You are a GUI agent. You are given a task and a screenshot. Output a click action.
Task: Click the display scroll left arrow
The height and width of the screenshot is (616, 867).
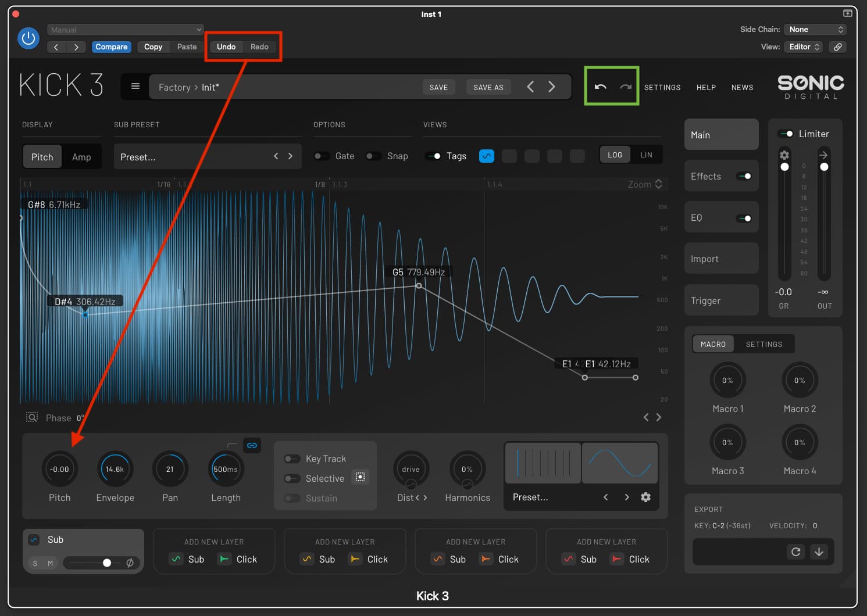[645, 417]
